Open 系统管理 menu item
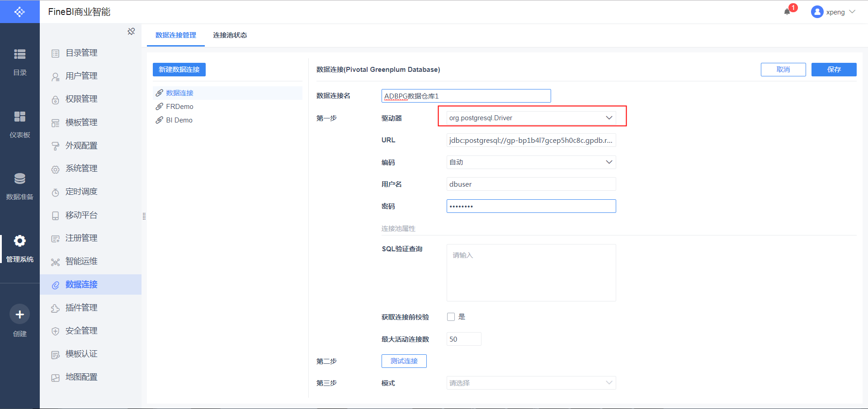 (90, 169)
